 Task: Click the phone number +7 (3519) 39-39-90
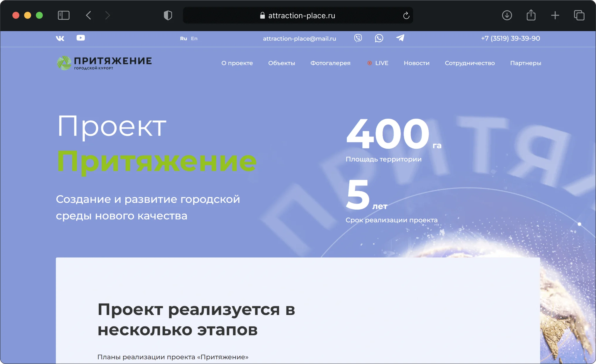pyautogui.click(x=511, y=38)
